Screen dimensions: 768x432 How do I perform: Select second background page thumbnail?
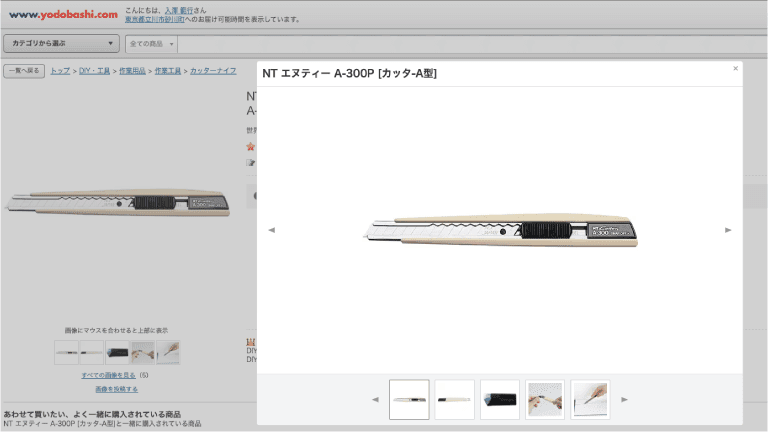(x=92, y=353)
